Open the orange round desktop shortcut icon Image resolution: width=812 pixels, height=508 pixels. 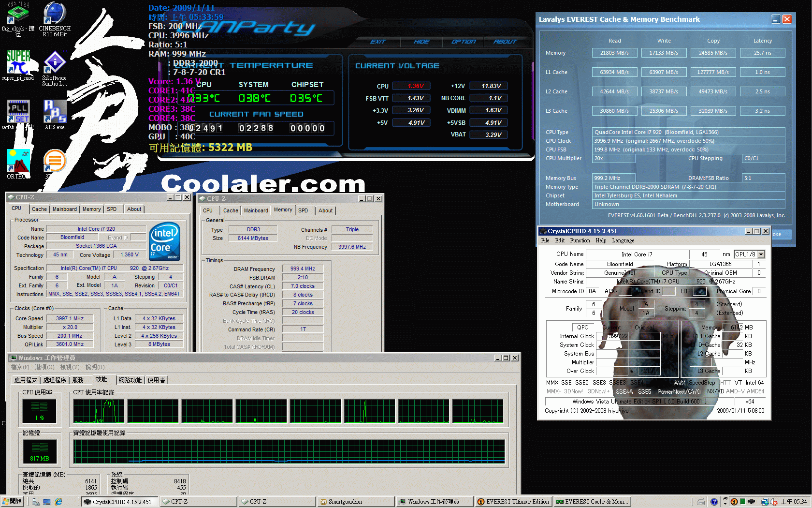pyautogui.click(x=55, y=161)
